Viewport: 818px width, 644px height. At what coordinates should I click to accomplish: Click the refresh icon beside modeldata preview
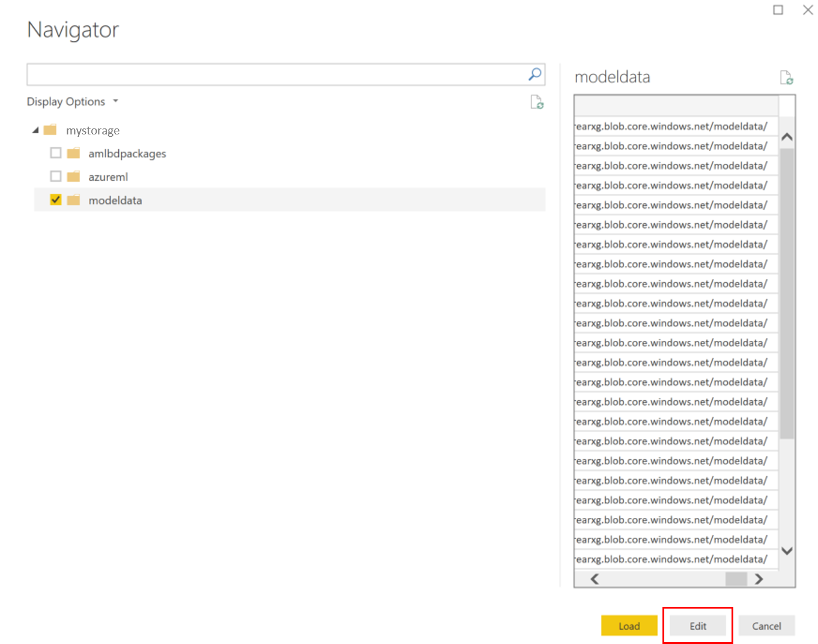[x=787, y=77]
